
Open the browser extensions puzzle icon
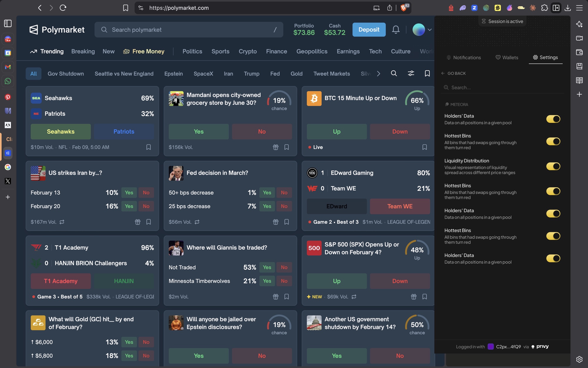(544, 8)
